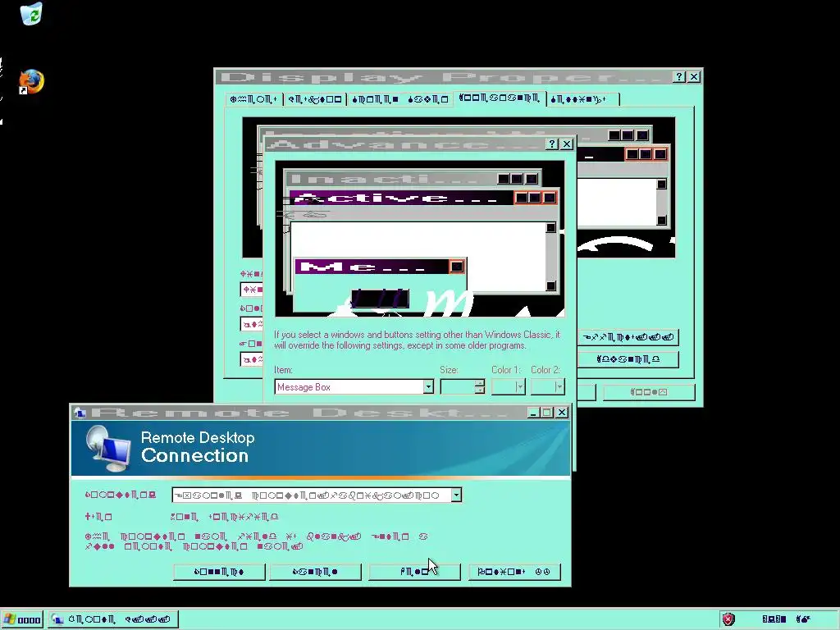
Task: Click the Display Properties window title bar
Action: (x=444, y=77)
